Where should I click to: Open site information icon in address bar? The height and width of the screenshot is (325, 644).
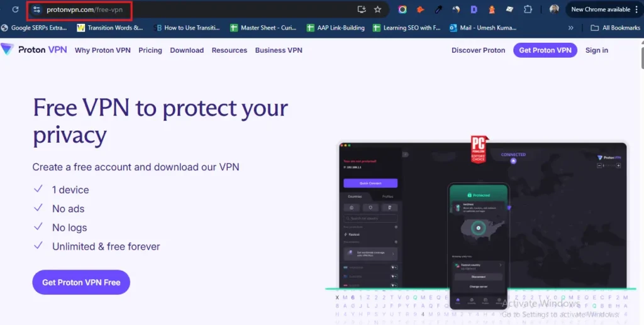click(36, 9)
